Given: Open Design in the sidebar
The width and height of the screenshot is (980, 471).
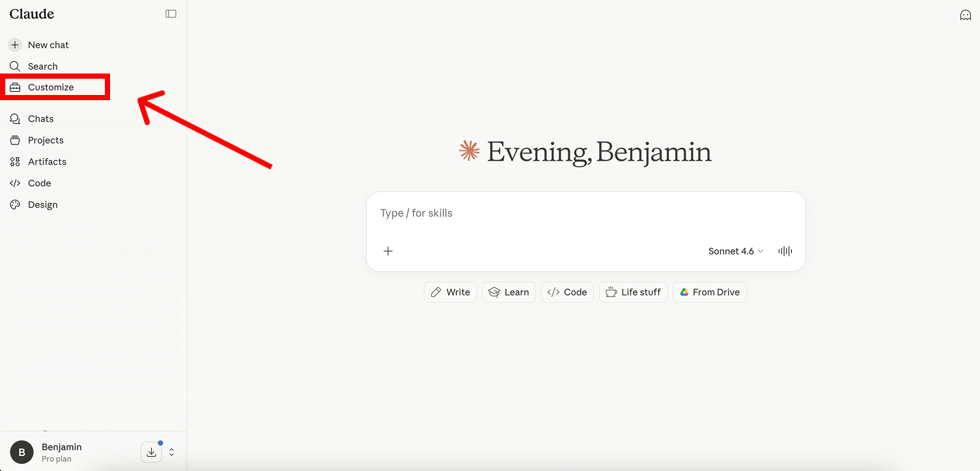Looking at the screenshot, I should pos(43,205).
